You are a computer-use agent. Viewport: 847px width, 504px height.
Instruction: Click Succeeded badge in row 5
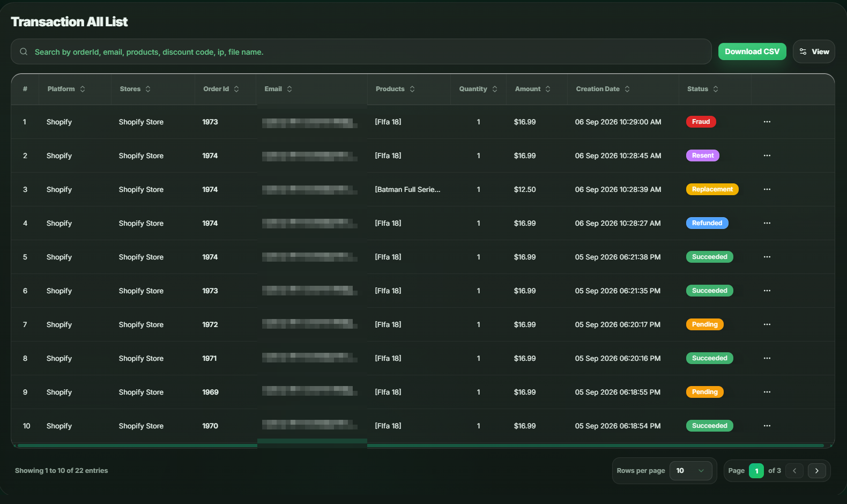click(710, 257)
